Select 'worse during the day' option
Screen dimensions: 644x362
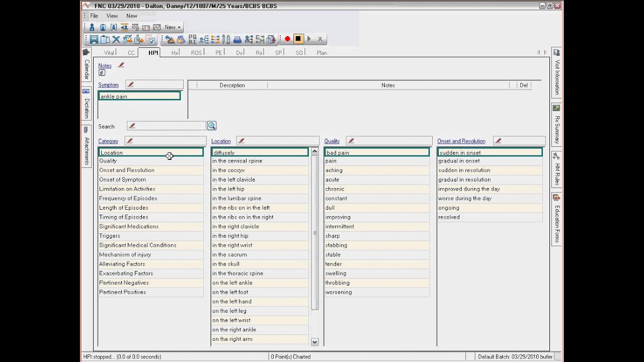(x=490, y=198)
